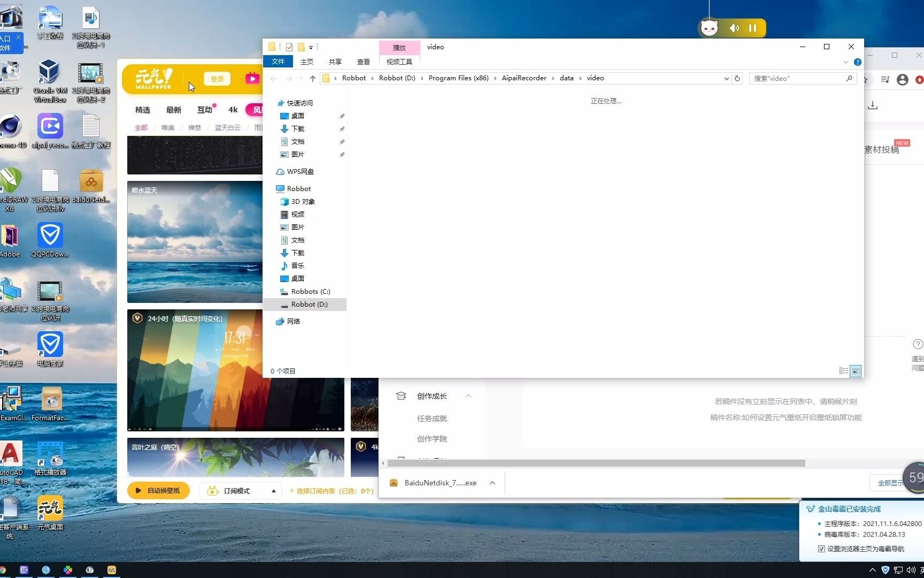Open 任务成就 link in sidebar
The height and width of the screenshot is (578, 924).
432,419
